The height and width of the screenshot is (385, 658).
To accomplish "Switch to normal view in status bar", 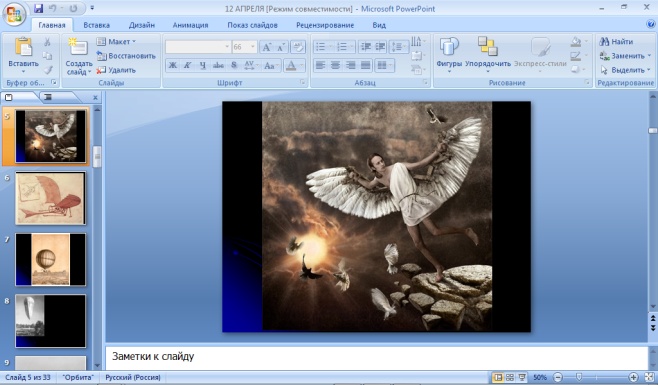I will click(x=498, y=377).
